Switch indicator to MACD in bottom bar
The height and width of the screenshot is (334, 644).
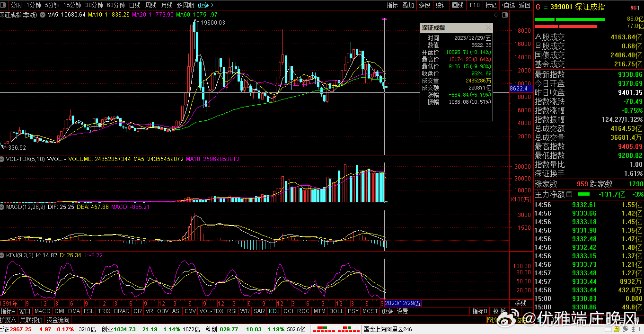(x=43, y=311)
